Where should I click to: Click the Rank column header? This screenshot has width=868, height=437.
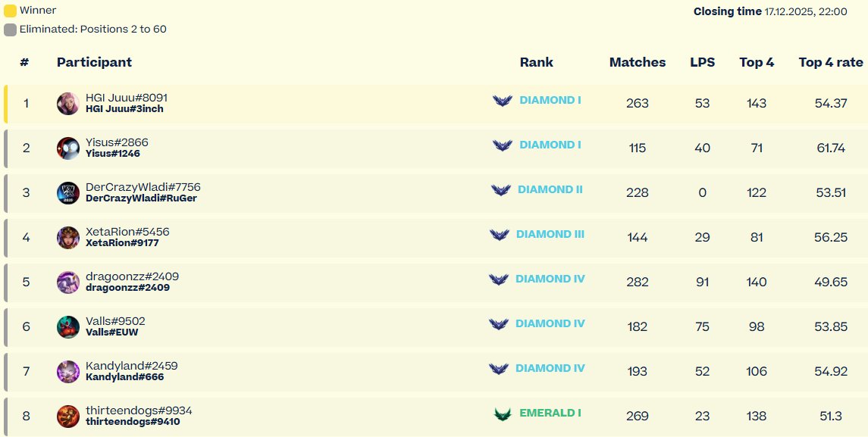click(x=537, y=63)
